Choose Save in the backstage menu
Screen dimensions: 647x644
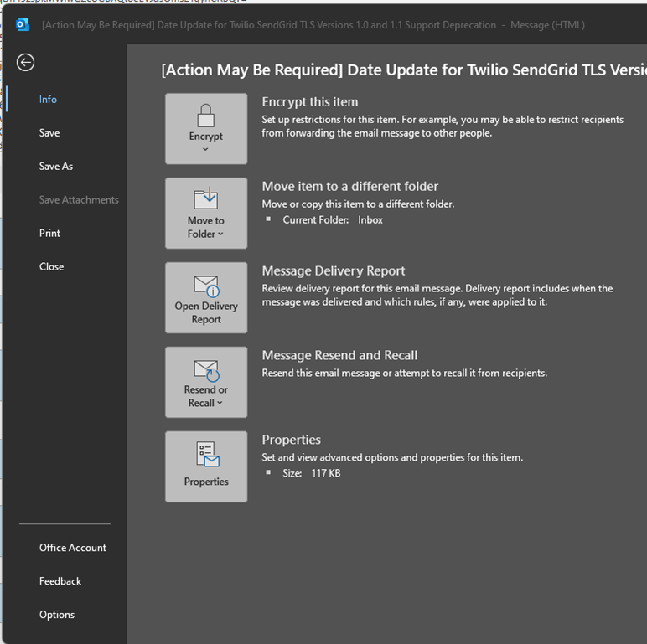click(x=49, y=133)
